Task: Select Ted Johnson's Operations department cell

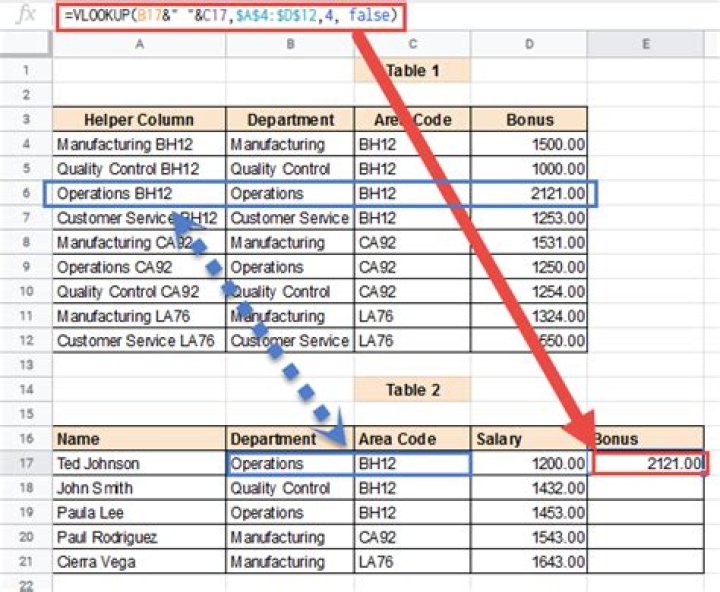Action: point(290,463)
